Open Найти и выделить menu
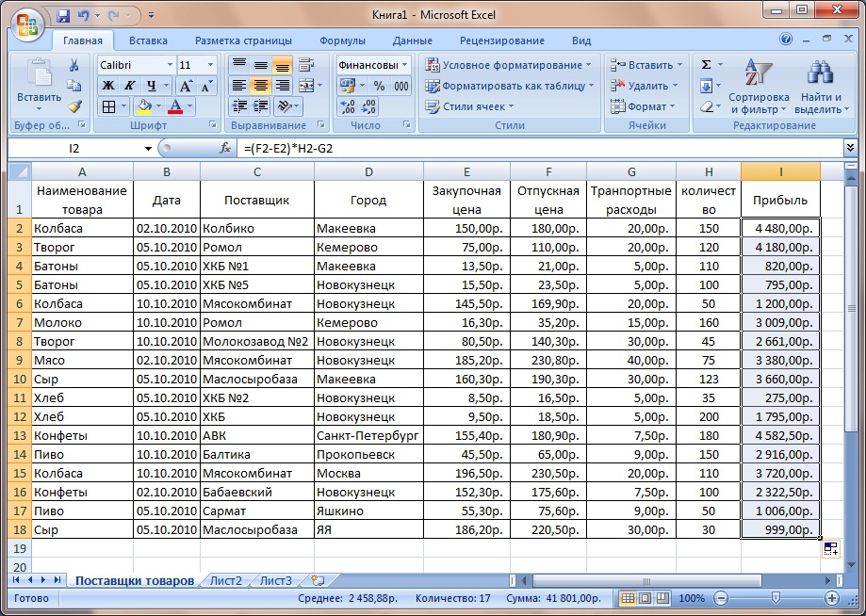The width and height of the screenshot is (866, 616). click(822, 86)
